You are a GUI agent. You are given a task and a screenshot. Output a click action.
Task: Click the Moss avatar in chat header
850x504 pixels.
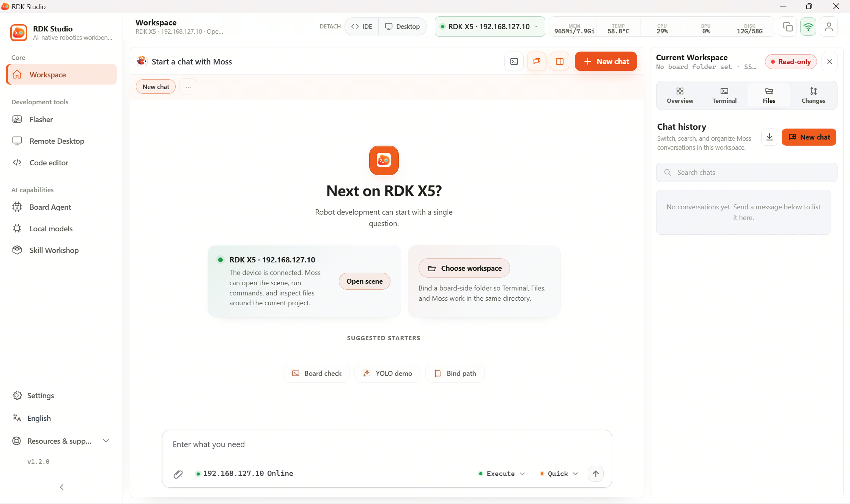[x=142, y=61]
